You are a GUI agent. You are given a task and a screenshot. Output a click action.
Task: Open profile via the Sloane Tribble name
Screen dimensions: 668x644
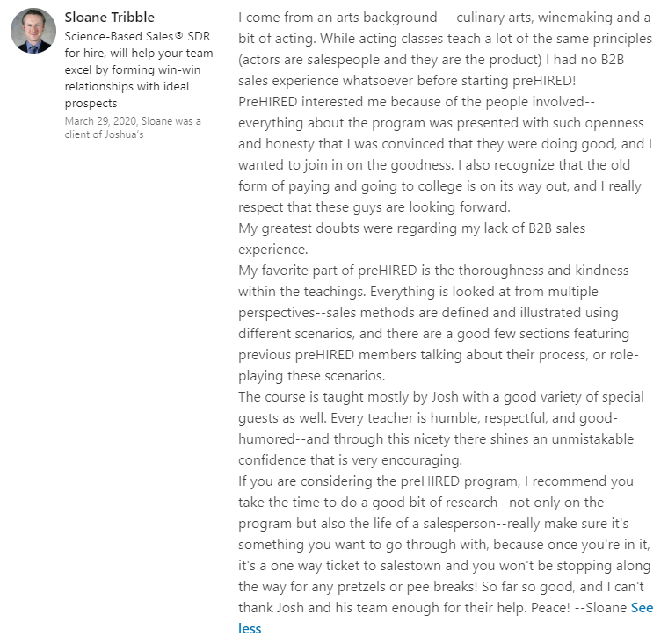click(x=110, y=18)
